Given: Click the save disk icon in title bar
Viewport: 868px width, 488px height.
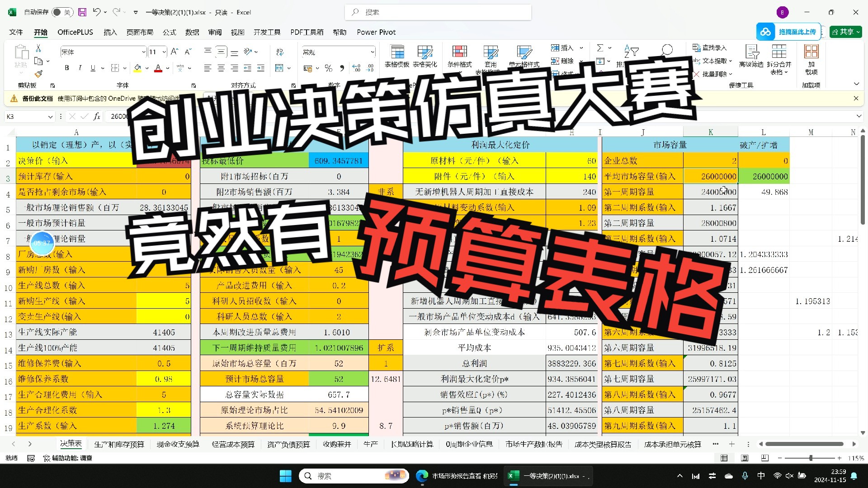Looking at the screenshot, I should tap(82, 12).
